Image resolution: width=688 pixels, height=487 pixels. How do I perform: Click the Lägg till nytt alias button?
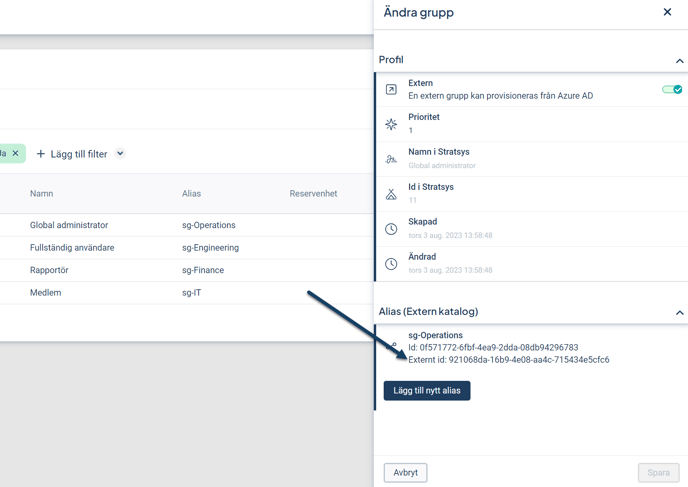coord(427,391)
